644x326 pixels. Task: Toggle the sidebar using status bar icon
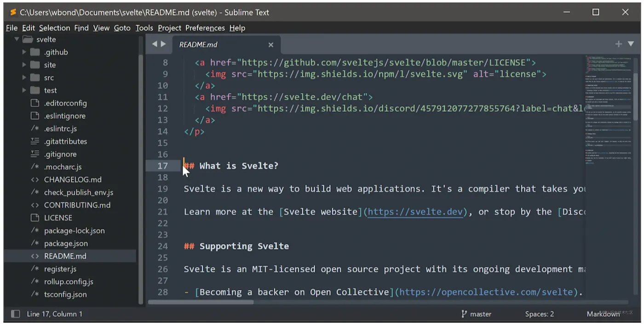click(x=15, y=314)
